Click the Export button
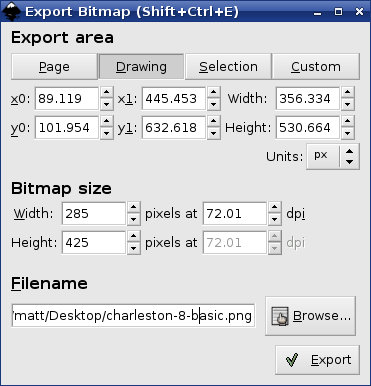 click(x=317, y=360)
